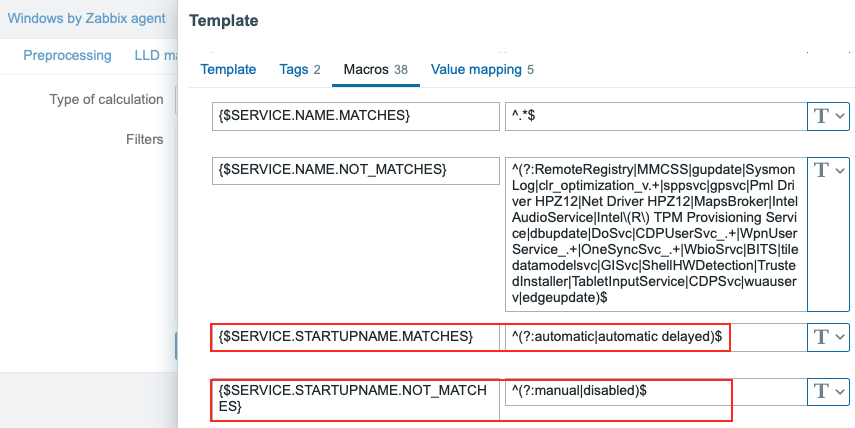Click the Template dialog heading
855x428 pixels.
[223, 20]
